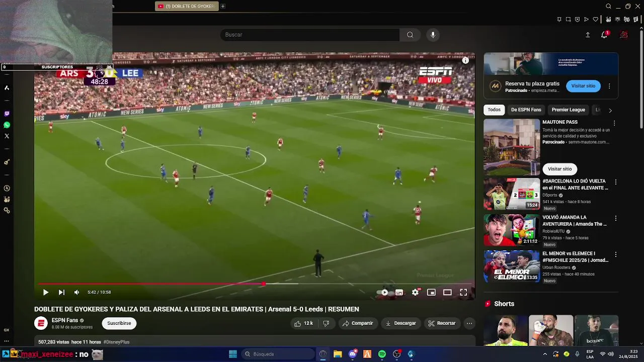Image resolution: width=644 pixels, height=362 pixels.
Task: Open options for El Menor video
Action: coord(615,254)
